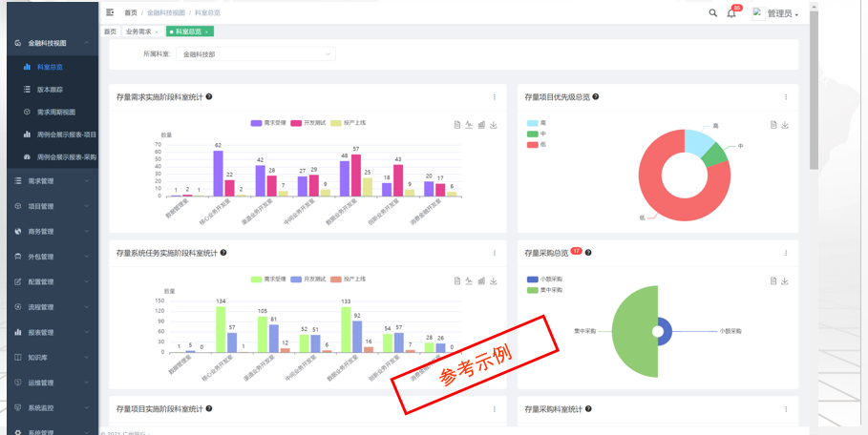Click the sidebar collapse hamburger icon

(x=110, y=13)
